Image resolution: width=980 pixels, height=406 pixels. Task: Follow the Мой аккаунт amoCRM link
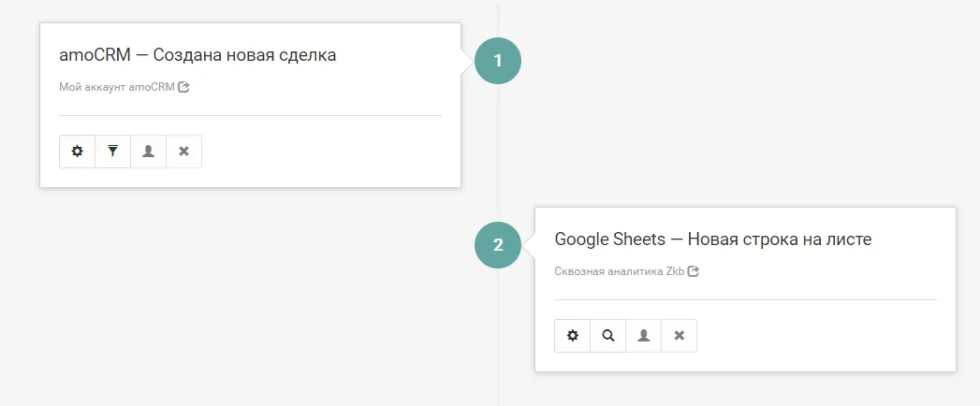click(117, 87)
